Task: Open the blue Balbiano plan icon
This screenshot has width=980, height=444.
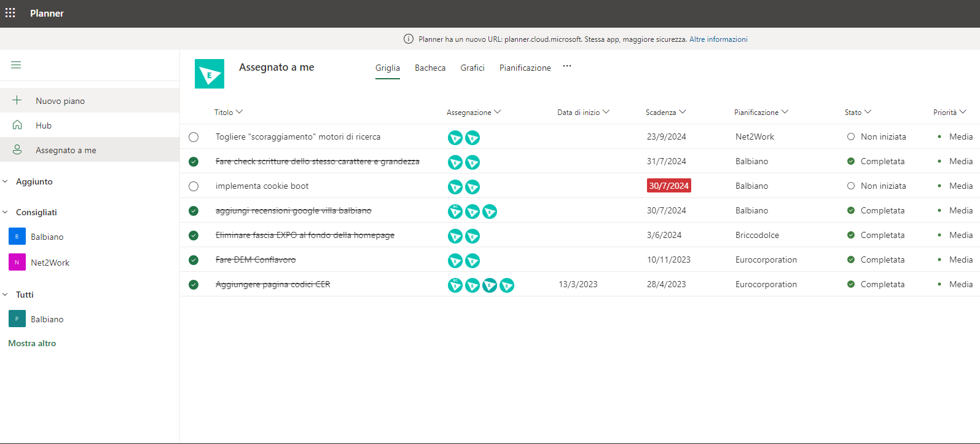Action: point(17,237)
